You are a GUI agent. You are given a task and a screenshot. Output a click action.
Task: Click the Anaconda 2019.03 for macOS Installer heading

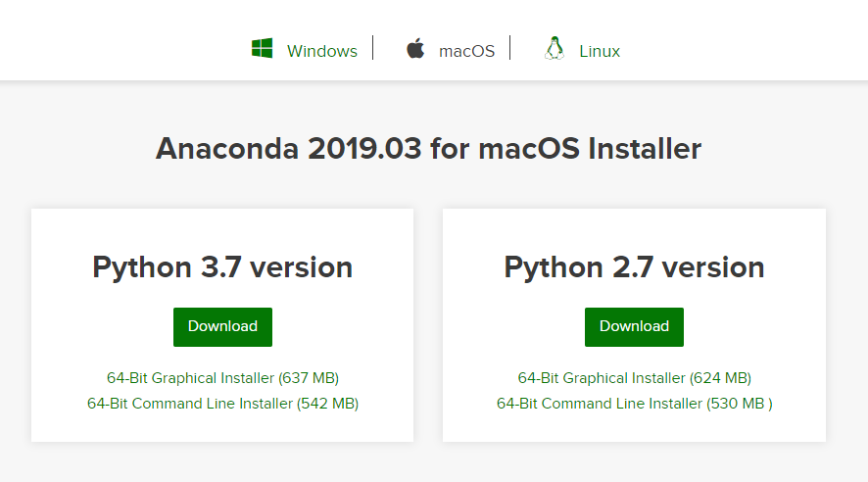pyautogui.click(x=428, y=149)
